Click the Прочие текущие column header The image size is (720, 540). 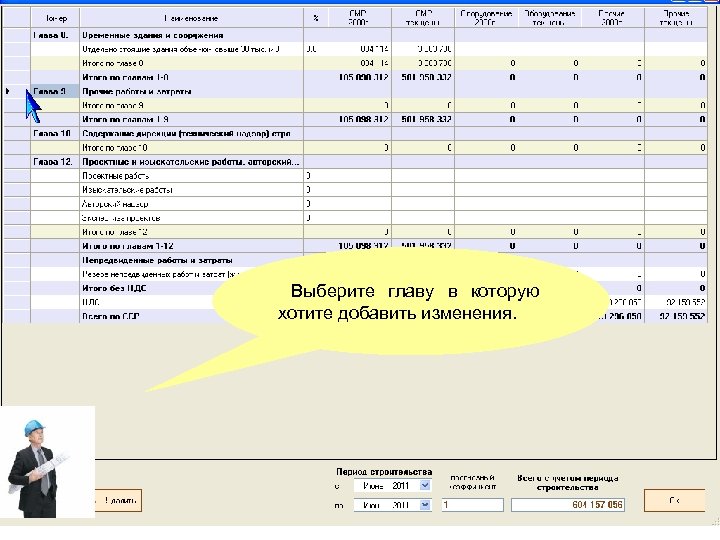coord(676,18)
